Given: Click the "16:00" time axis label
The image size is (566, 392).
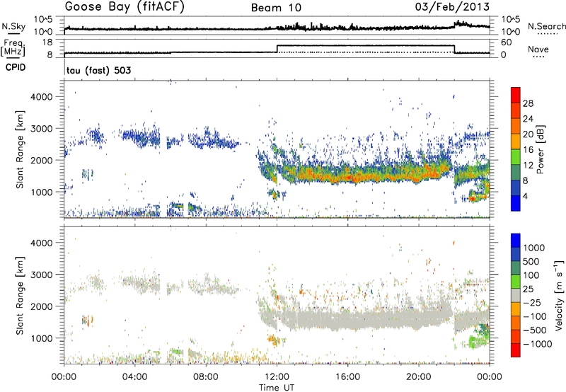Looking at the screenshot, I should [x=347, y=377].
